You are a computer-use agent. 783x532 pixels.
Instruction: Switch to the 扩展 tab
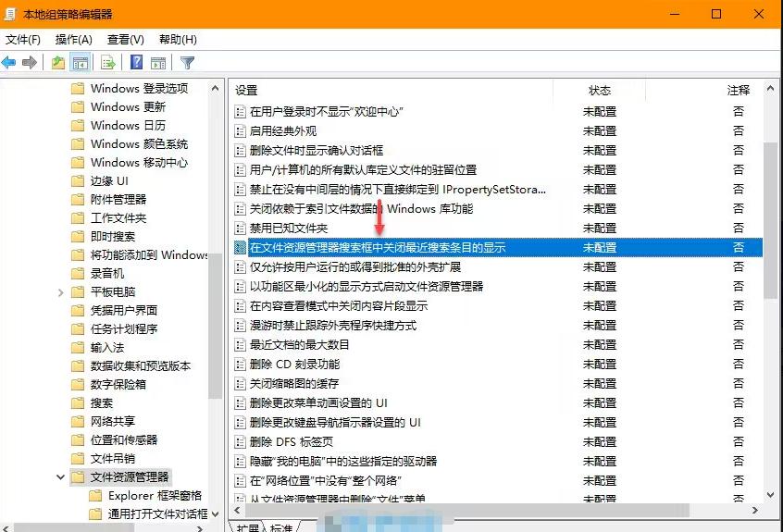coord(247,527)
